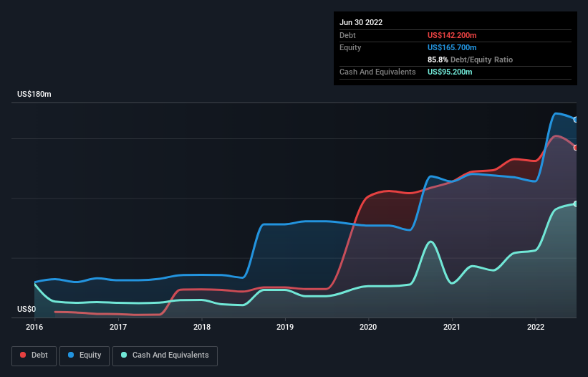Image resolution: width=588 pixels, height=377 pixels.
Task: Click the 2020 x-axis label
Action: coord(368,327)
